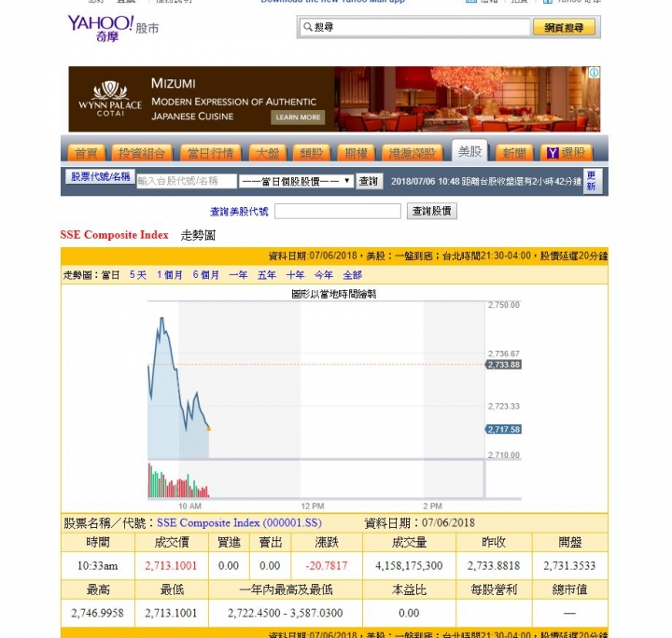Click the 2,733.88 previous close marker

[x=504, y=365]
